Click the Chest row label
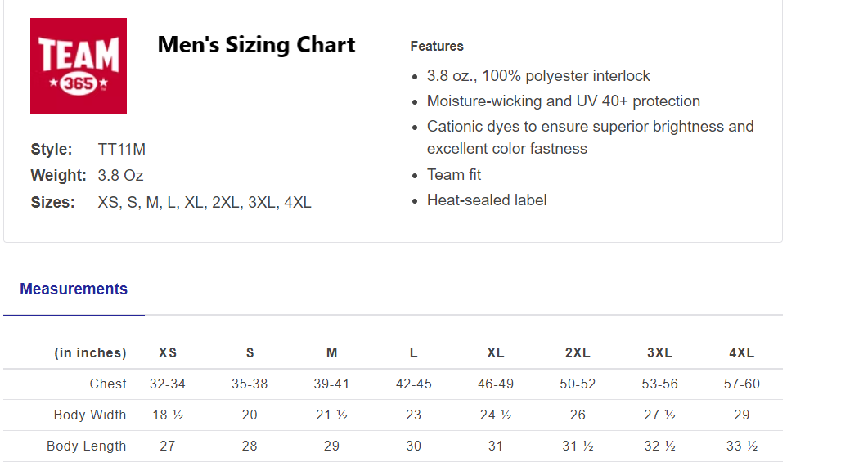This screenshot has height=471, width=868. pyautogui.click(x=108, y=384)
